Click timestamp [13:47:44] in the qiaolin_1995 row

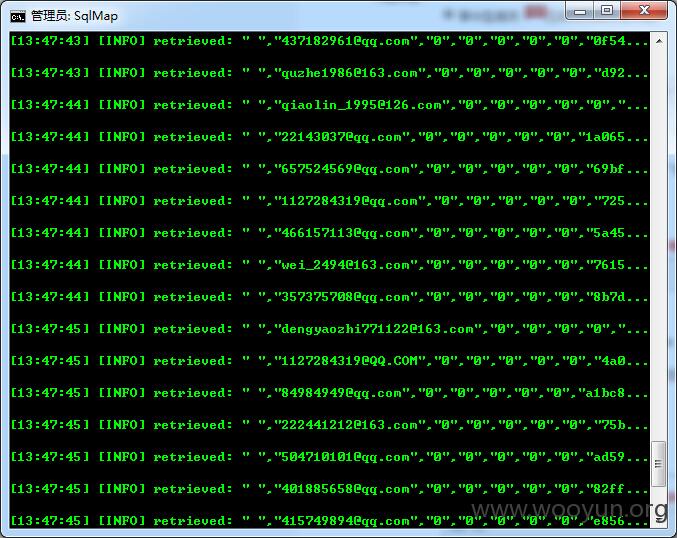coord(50,105)
